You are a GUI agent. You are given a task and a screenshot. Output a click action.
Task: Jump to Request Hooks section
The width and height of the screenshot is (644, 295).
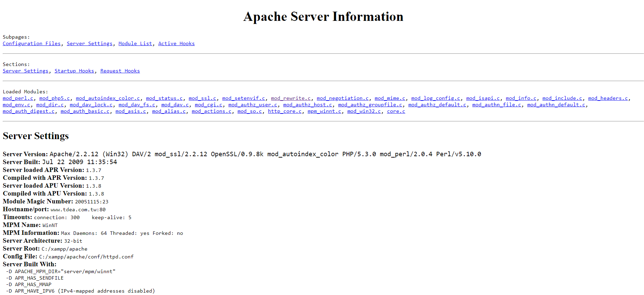point(120,71)
